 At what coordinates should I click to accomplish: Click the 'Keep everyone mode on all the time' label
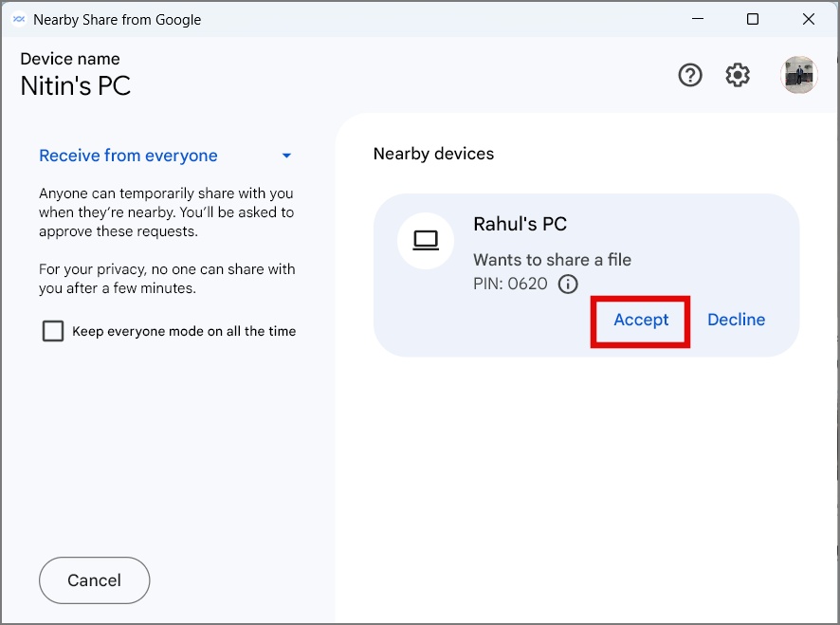(x=184, y=331)
